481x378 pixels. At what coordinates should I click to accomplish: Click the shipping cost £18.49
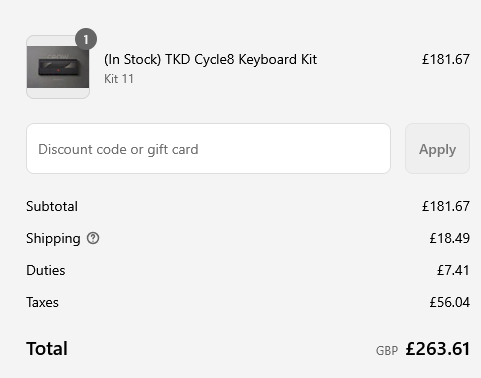coord(449,238)
